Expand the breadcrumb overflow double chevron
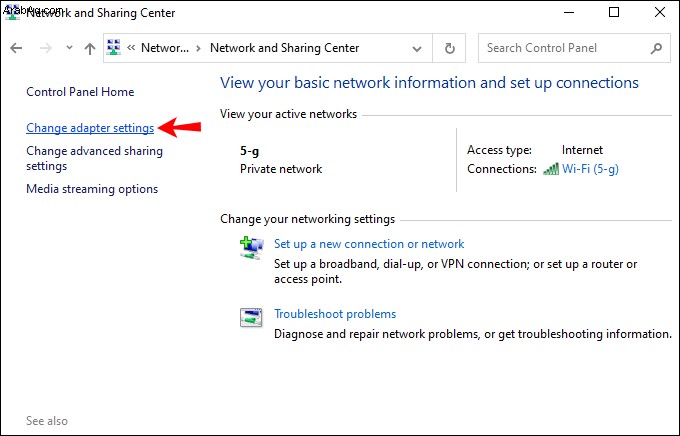Viewport: 680px width, 436px height. pos(131,48)
